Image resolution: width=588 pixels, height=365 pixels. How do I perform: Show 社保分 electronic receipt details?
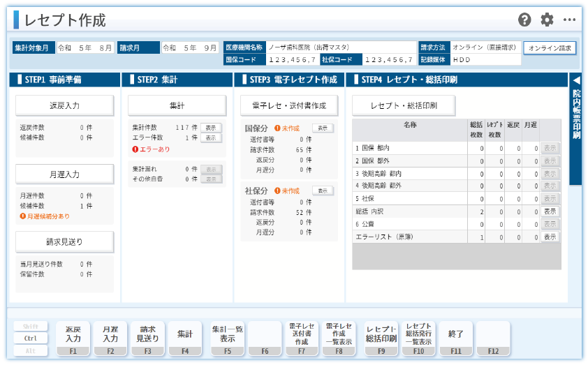(322, 191)
